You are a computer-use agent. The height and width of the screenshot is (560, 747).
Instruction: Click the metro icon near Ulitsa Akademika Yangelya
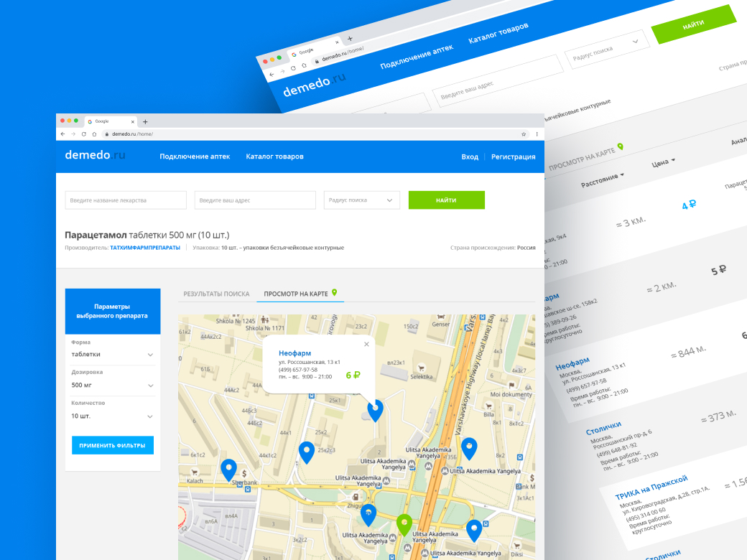[x=444, y=471]
